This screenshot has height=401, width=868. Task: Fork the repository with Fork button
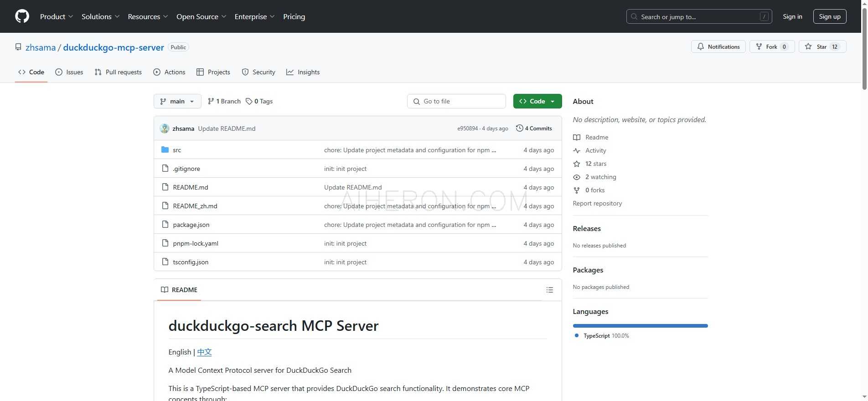coord(772,46)
